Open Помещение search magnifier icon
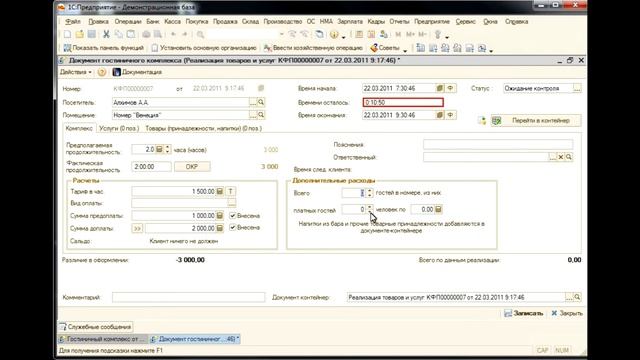The width and height of the screenshot is (640, 360). (x=261, y=115)
